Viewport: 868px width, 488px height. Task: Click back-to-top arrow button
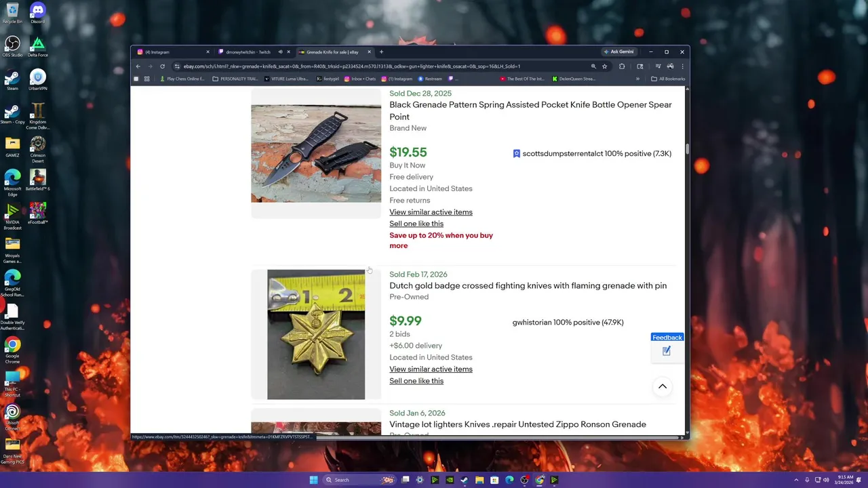(x=663, y=386)
